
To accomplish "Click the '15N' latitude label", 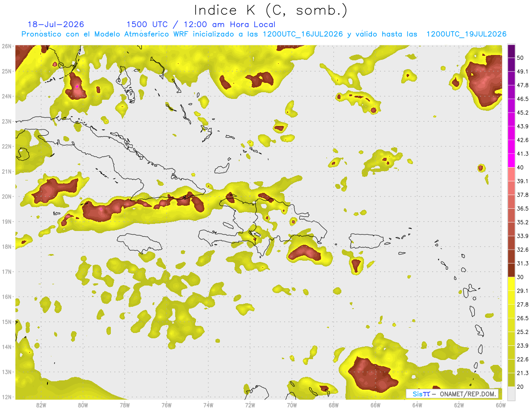I will 7,322.
